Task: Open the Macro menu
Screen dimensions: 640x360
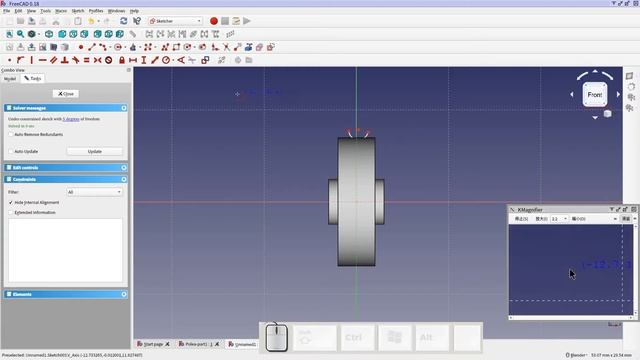Action: (x=61, y=11)
